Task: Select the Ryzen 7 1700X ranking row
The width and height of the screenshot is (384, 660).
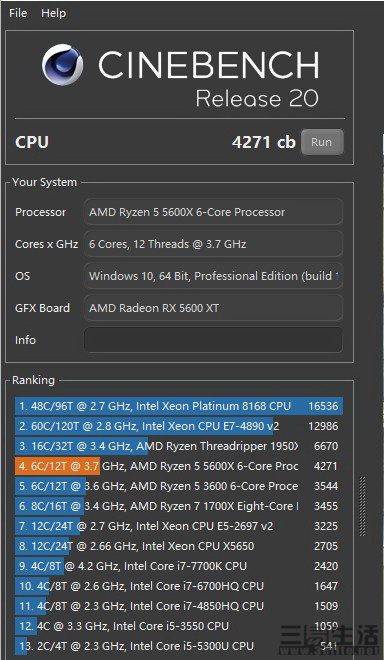Action: tap(179, 506)
